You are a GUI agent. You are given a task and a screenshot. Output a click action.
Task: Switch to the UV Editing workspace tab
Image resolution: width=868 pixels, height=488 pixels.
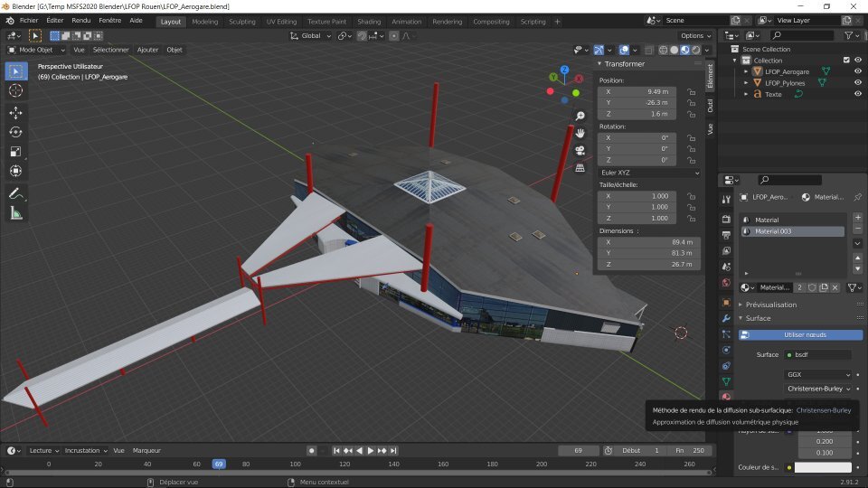tap(281, 22)
